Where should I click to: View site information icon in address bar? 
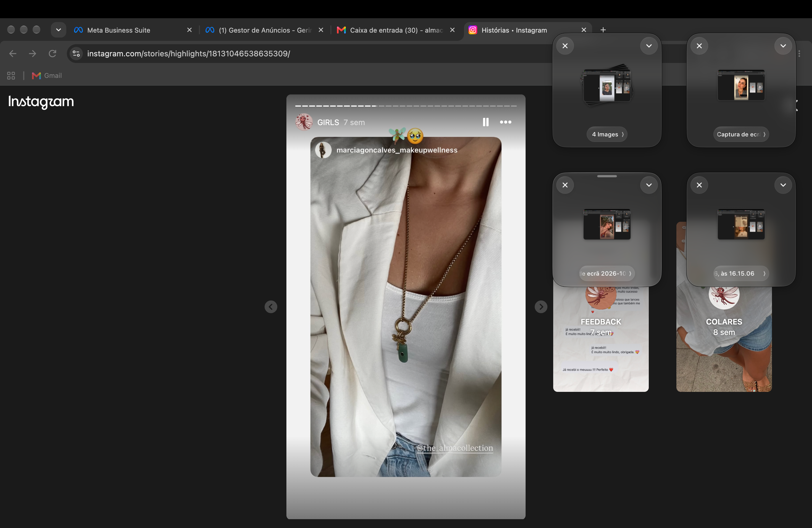tap(77, 54)
